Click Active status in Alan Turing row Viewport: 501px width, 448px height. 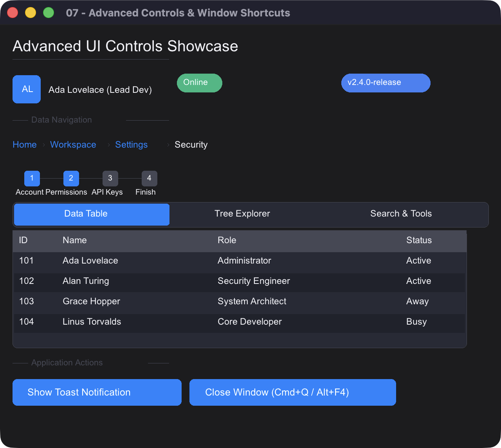click(x=419, y=281)
